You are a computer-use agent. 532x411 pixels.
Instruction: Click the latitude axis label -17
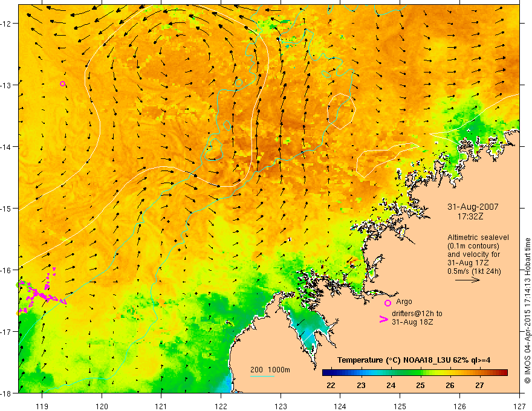[6, 332]
